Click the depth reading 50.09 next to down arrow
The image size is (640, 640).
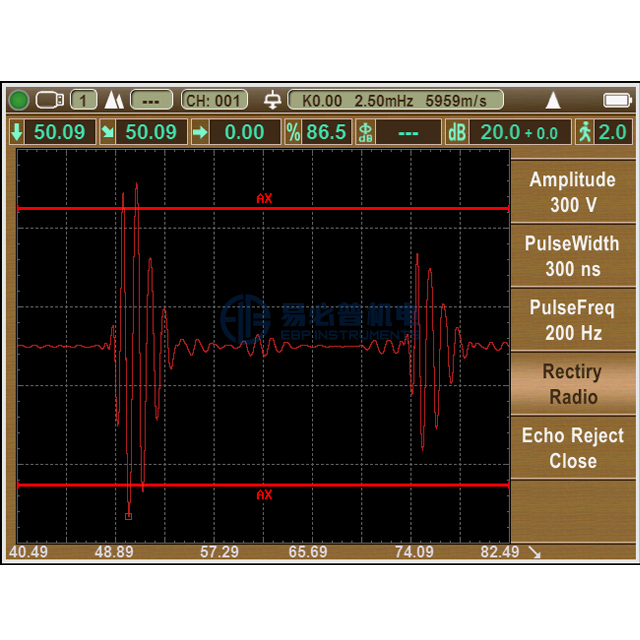point(60,132)
